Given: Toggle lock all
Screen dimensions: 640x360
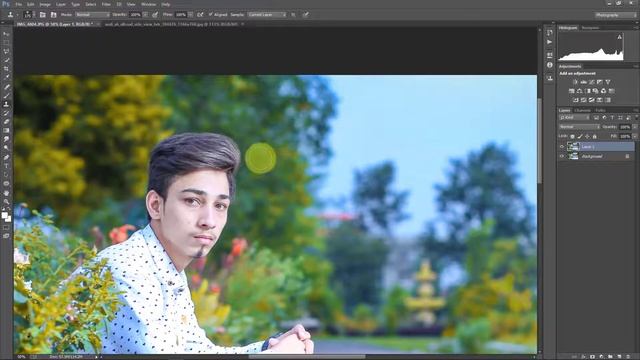Looking at the screenshot, I should coord(595,136).
